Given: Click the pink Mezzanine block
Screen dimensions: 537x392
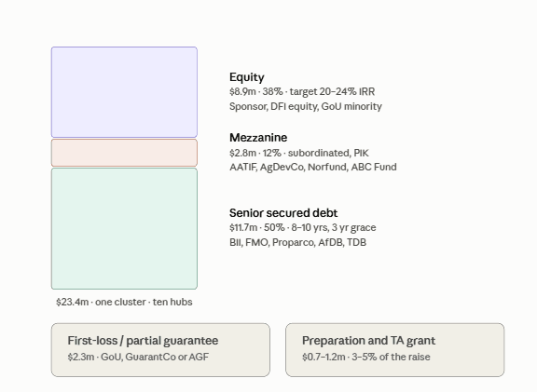Looking at the screenshot, I should coord(124,153).
